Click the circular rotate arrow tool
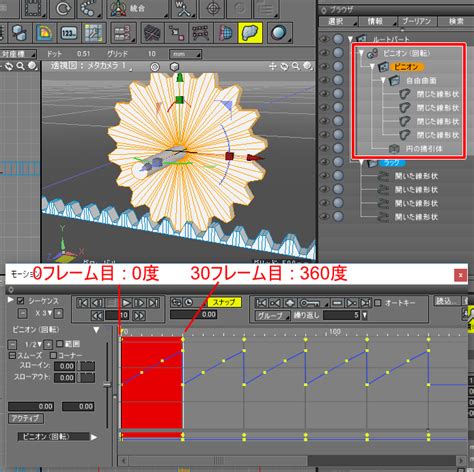474x472 pixels. [62, 8]
